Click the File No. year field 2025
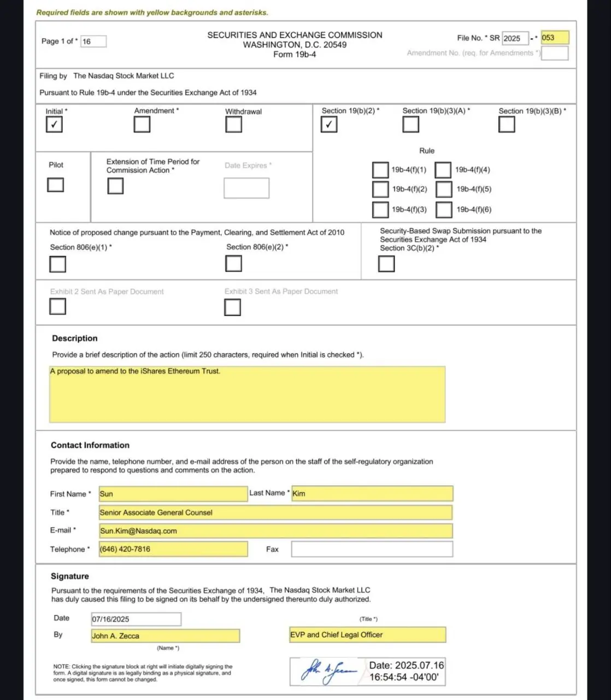611x700 pixels. tap(515, 38)
